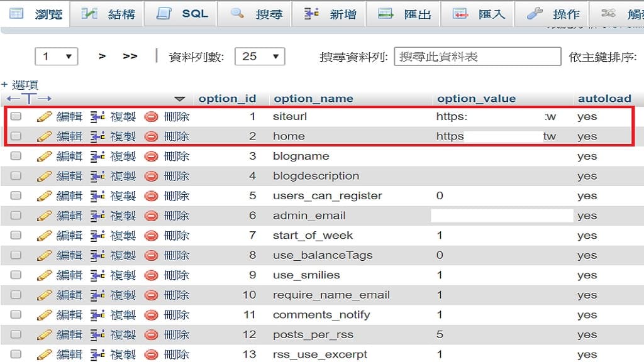The height and width of the screenshot is (362, 644).
Task: Tick the checkbox for the siteurl row
Action: pos(16,116)
